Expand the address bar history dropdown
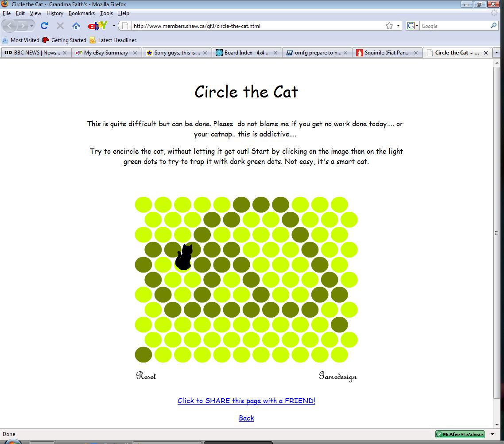This screenshot has width=504, height=444. pyautogui.click(x=398, y=26)
